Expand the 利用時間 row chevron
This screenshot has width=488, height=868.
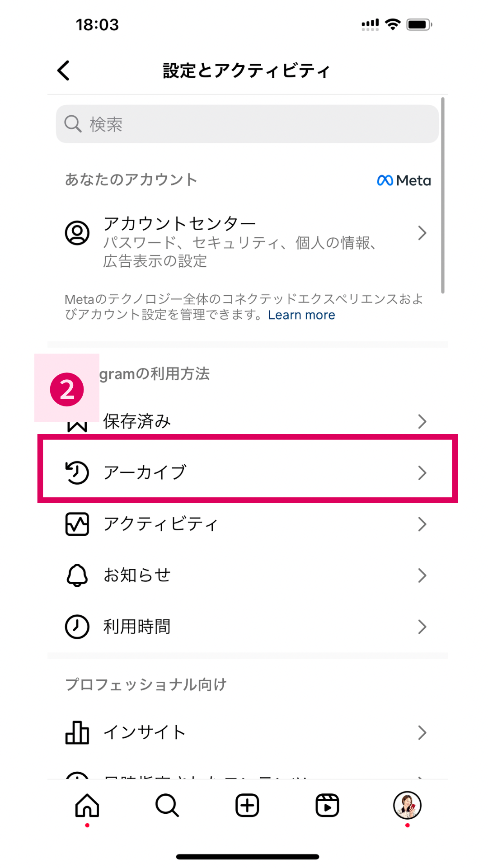(422, 627)
